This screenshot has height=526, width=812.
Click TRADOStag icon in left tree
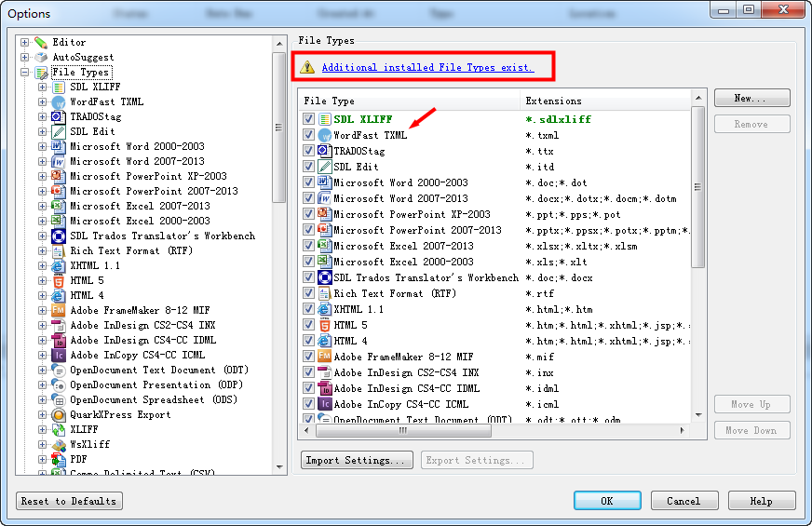59,117
